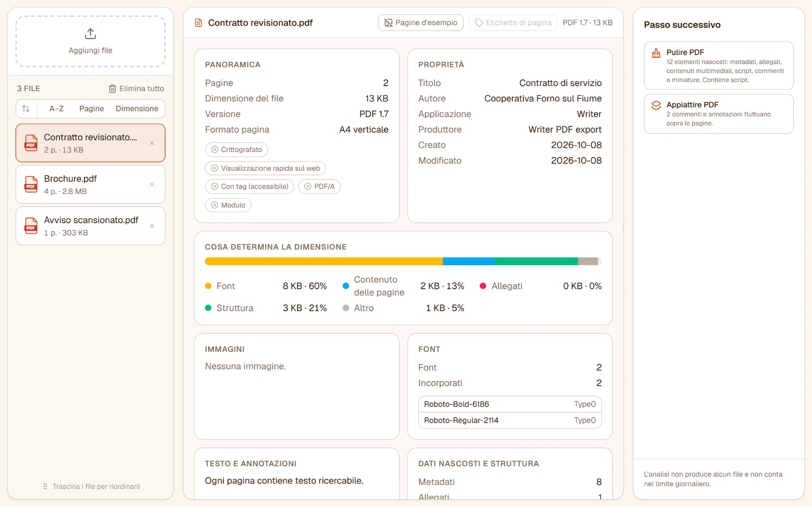Click PDF icon of Contratto revisionato file
This screenshot has height=507, width=812.
coord(31,143)
